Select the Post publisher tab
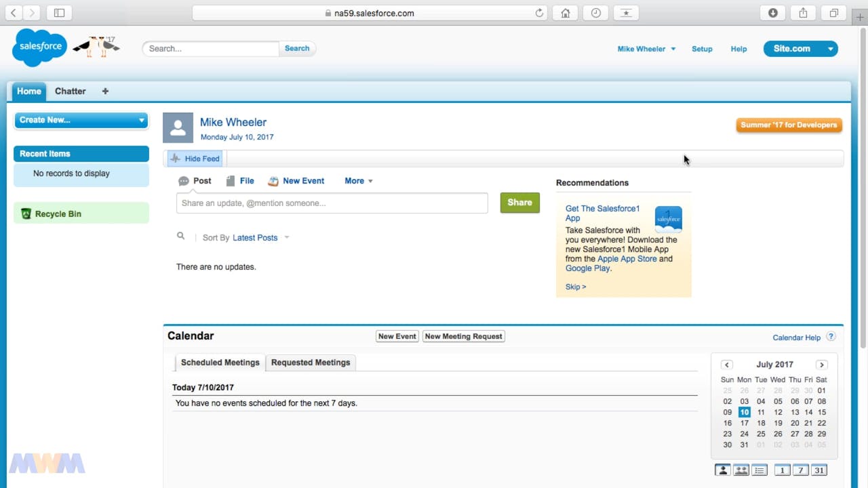Image resolution: width=868 pixels, height=488 pixels. (195, 181)
